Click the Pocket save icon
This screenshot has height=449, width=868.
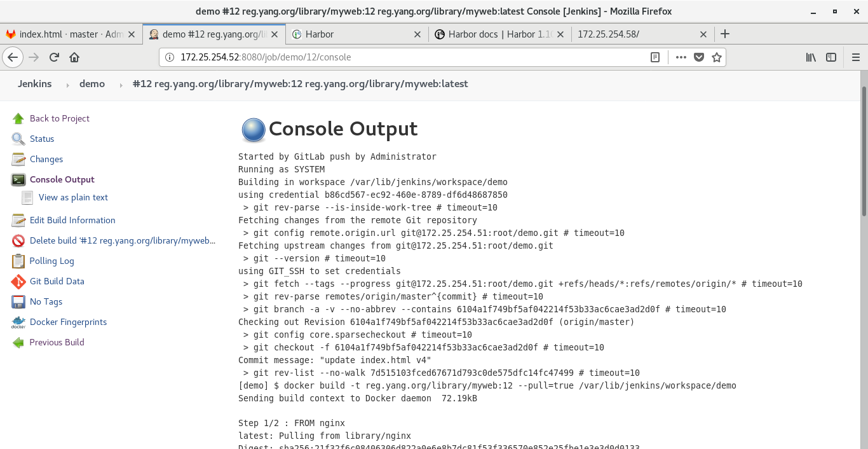pos(699,57)
